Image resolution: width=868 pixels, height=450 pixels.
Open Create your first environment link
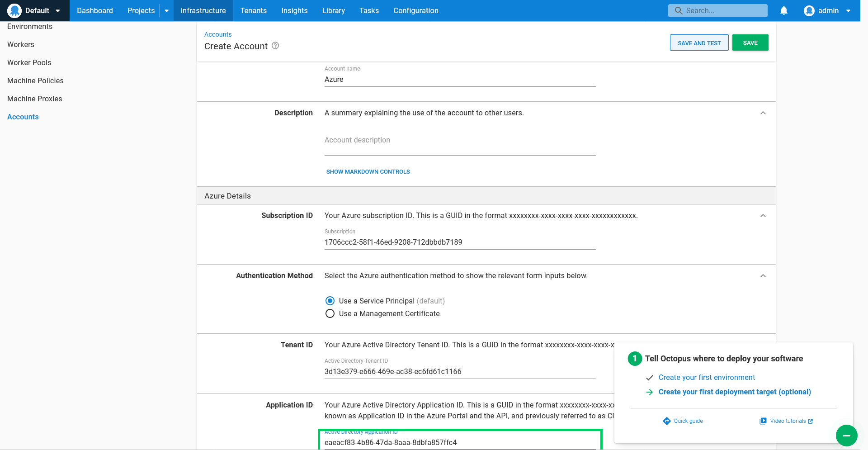click(x=707, y=377)
